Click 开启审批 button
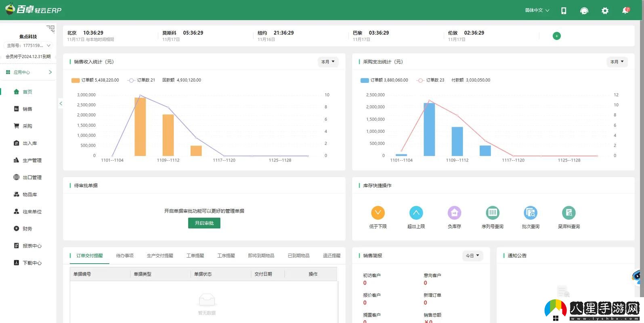This screenshot has height=323, width=644. (x=204, y=223)
